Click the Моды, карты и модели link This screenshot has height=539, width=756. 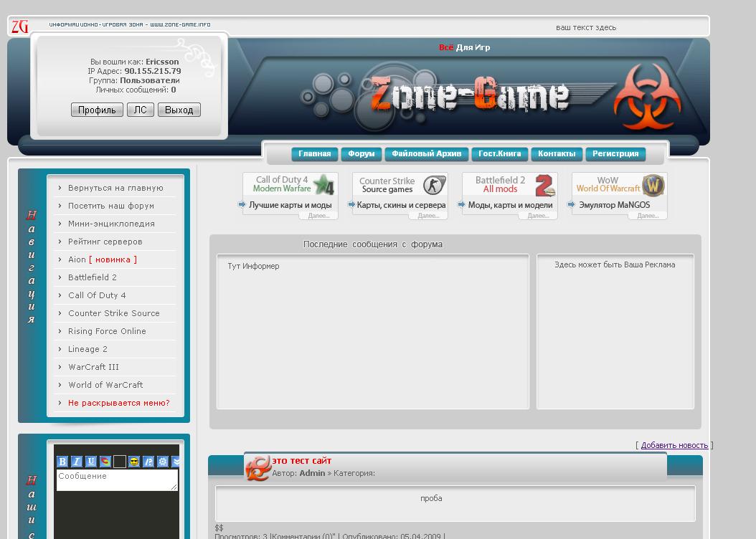tap(510, 205)
